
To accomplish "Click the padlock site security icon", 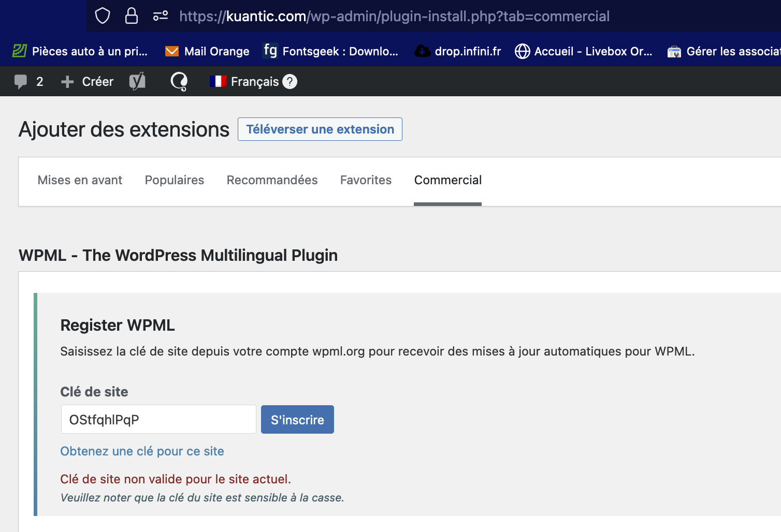I will coord(132,16).
